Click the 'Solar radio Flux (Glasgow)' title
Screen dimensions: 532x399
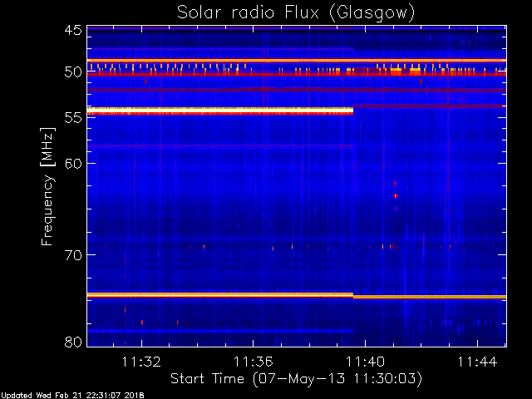(296, 13)
